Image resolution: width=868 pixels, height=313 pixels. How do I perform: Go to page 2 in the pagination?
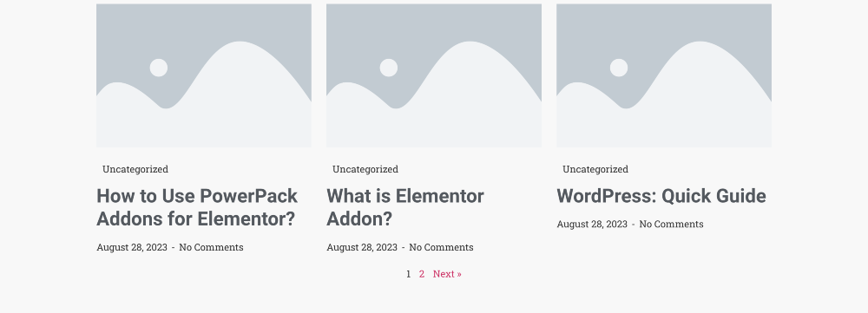point(422,274)
